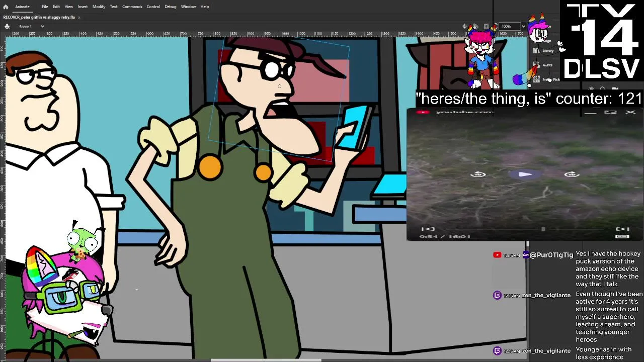This screenshot has height=362, width=644.
Task: Open the Modify menu
Action: (x=99, y=7)
